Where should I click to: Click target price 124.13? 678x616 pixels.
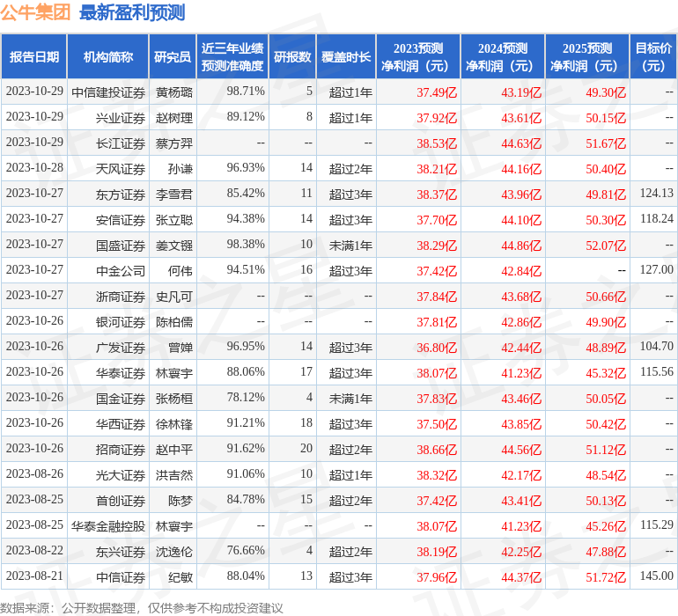coord(656,193)
